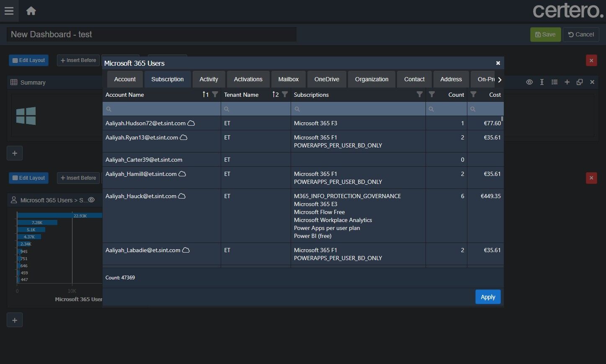Filter the Subscriptions column
This screenshot has height=364, width=606.
point(419,95)
